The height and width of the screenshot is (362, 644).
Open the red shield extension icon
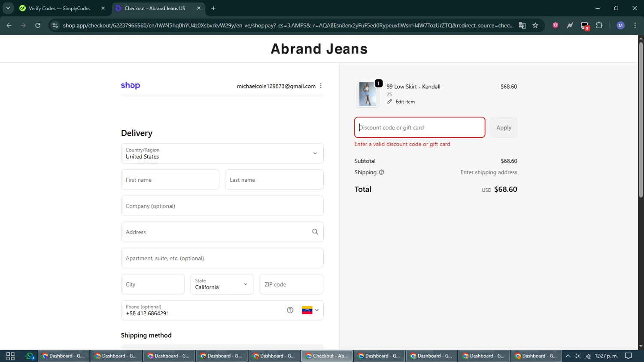click(x=555, y=25)
